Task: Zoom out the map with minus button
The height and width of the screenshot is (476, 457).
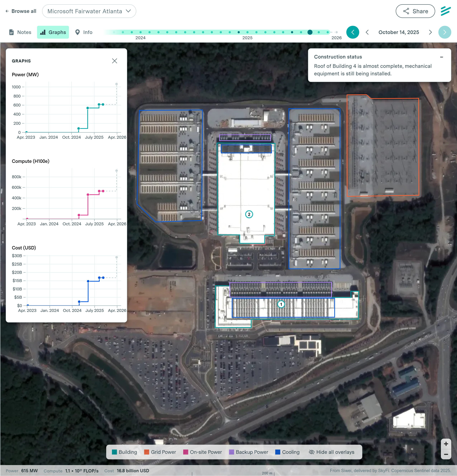Action: point(446,454)
